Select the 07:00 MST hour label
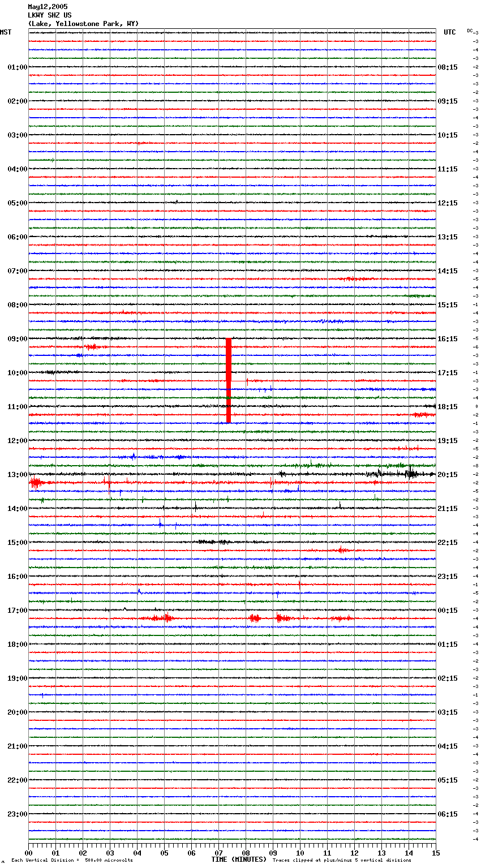 pyautogui.click(x=18, y=271)
